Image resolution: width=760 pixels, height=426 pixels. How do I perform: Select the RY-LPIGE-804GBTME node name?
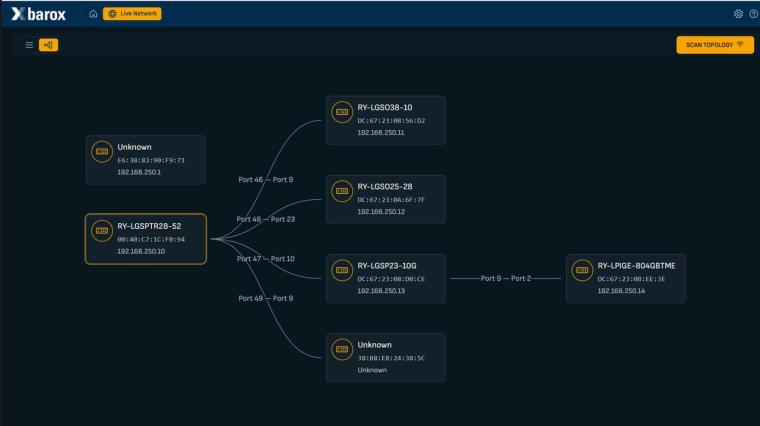tap(636, 266)
